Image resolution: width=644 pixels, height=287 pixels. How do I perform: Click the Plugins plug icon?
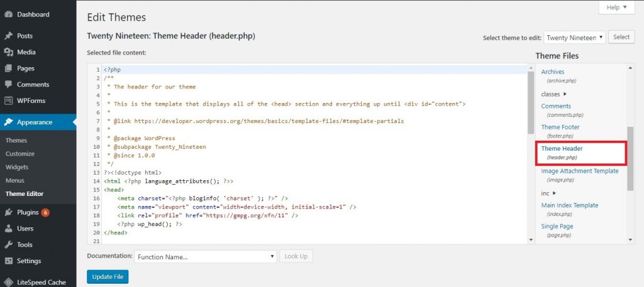pos(8,212)
